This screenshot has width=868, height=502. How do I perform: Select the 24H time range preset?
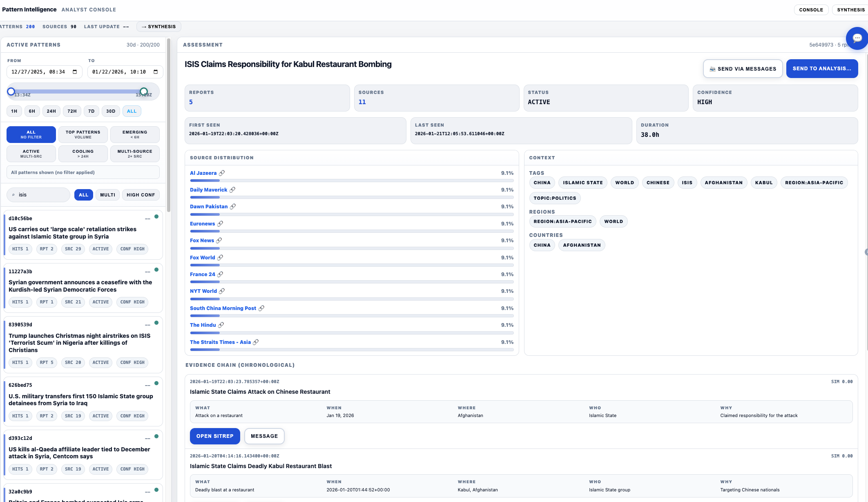coord(51,111)
